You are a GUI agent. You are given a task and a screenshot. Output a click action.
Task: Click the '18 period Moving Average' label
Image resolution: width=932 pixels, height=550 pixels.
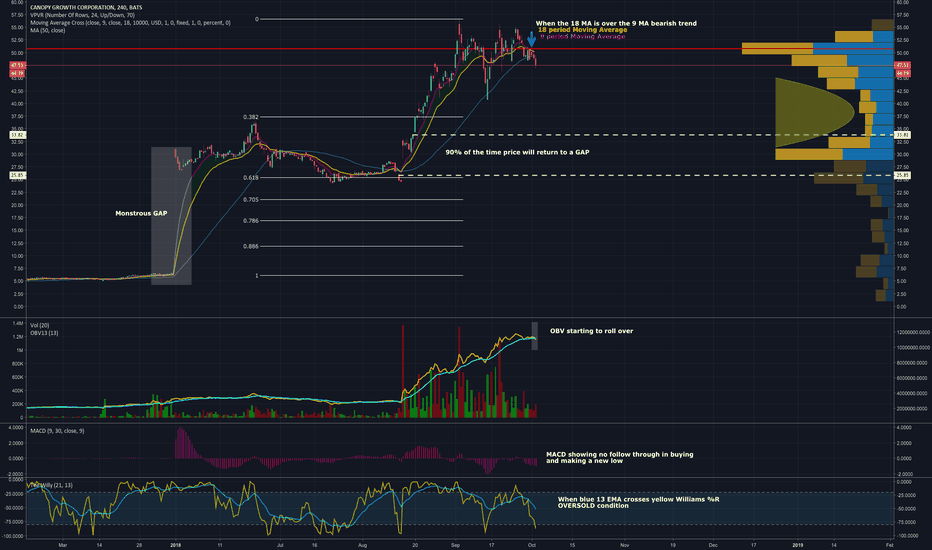(582, 30)
